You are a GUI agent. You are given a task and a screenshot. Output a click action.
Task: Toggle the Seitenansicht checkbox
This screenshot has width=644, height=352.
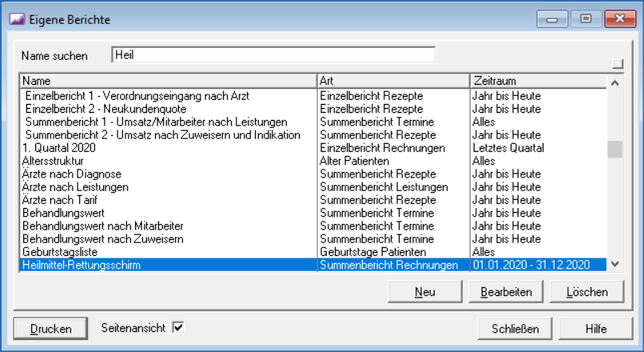point(178,328)
